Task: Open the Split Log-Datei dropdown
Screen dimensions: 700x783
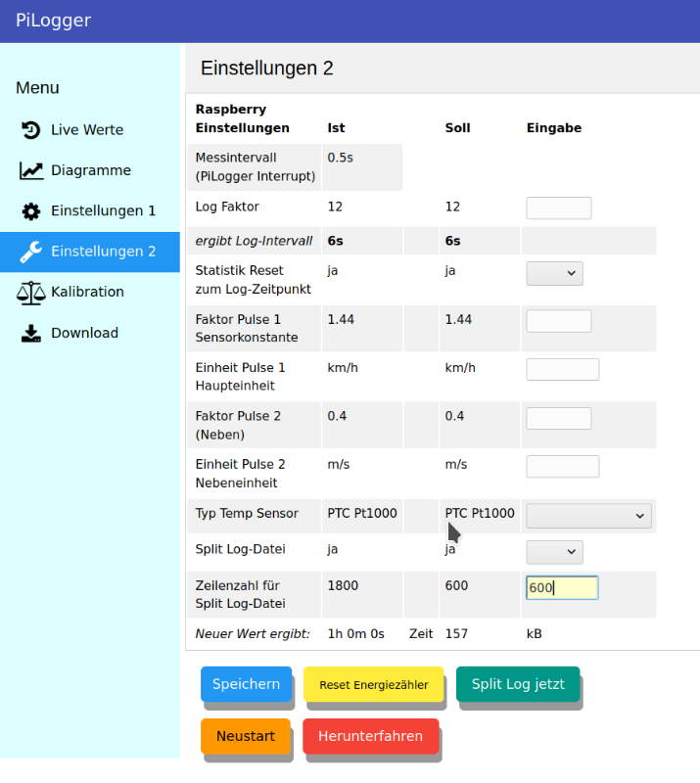Action: 554,552
